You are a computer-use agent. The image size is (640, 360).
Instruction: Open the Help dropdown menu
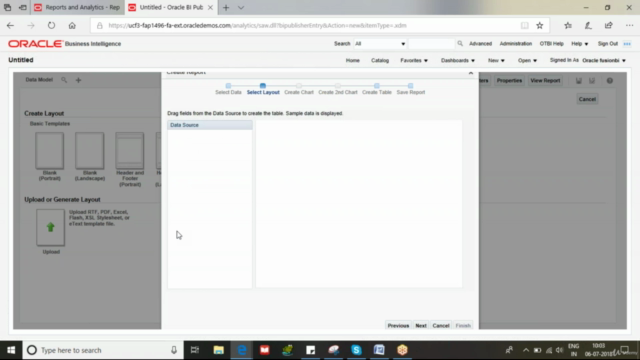(x=580, y=44)
